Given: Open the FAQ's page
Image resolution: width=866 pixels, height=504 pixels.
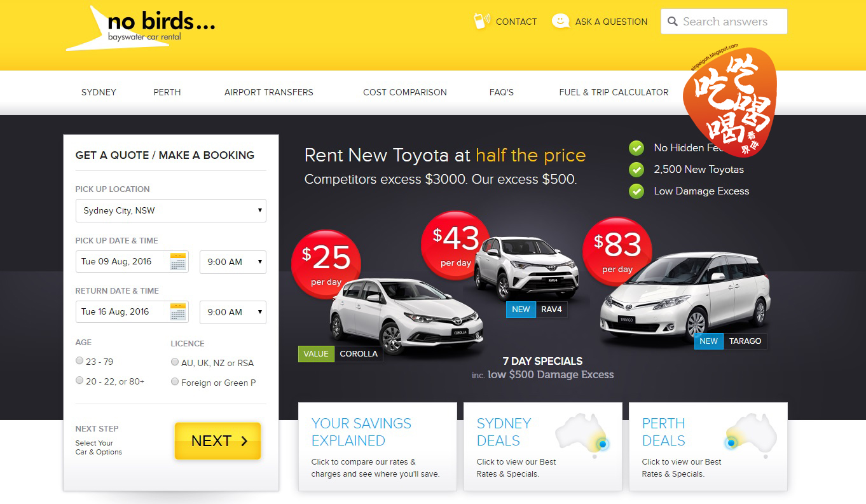Looking at the screenshot, I should [x=502, y=92].
